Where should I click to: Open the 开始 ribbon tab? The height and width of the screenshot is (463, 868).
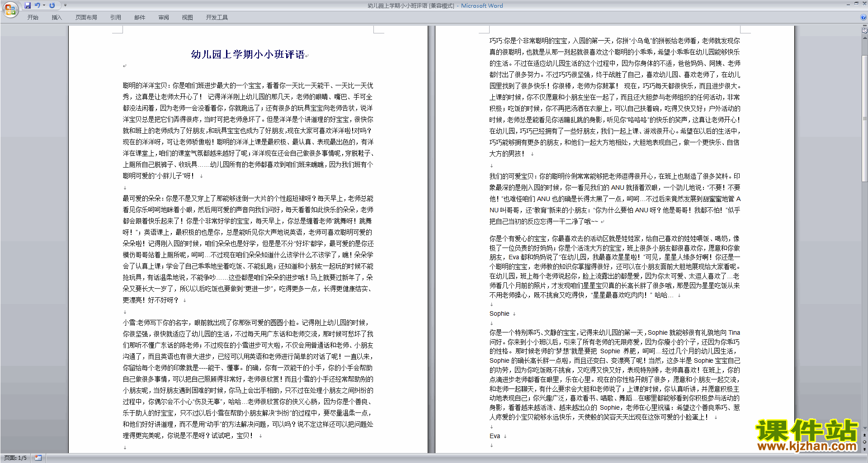click(x=33, y=18)
